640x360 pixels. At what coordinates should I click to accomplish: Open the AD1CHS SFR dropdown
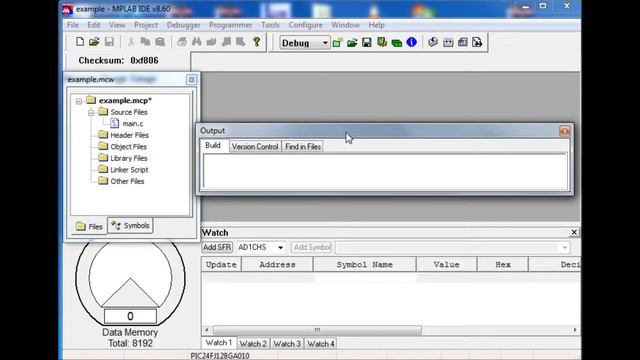280,247
